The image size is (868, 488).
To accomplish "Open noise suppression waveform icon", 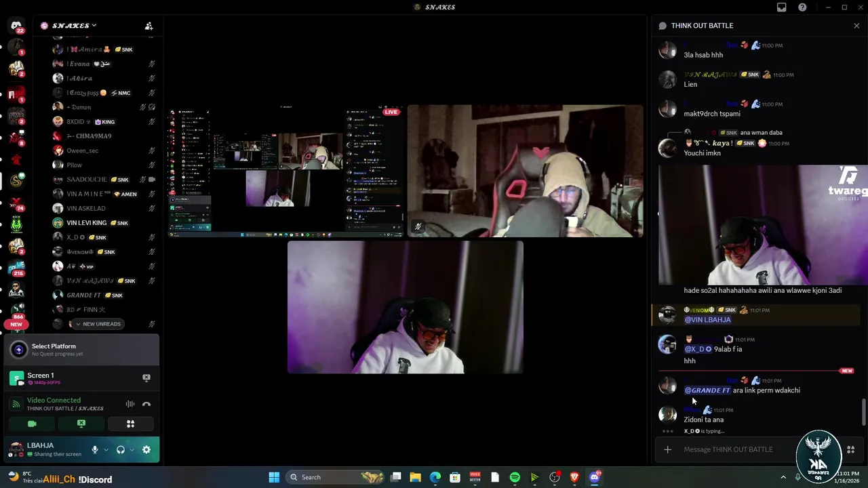I will coord(130,404).
